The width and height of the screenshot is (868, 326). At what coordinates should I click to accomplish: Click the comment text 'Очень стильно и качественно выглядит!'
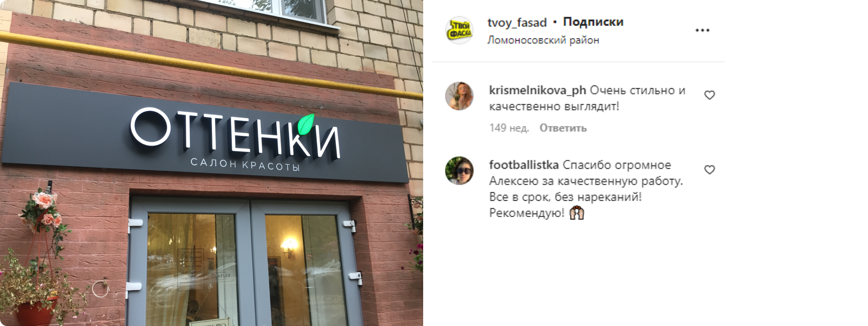pos(587,98)
